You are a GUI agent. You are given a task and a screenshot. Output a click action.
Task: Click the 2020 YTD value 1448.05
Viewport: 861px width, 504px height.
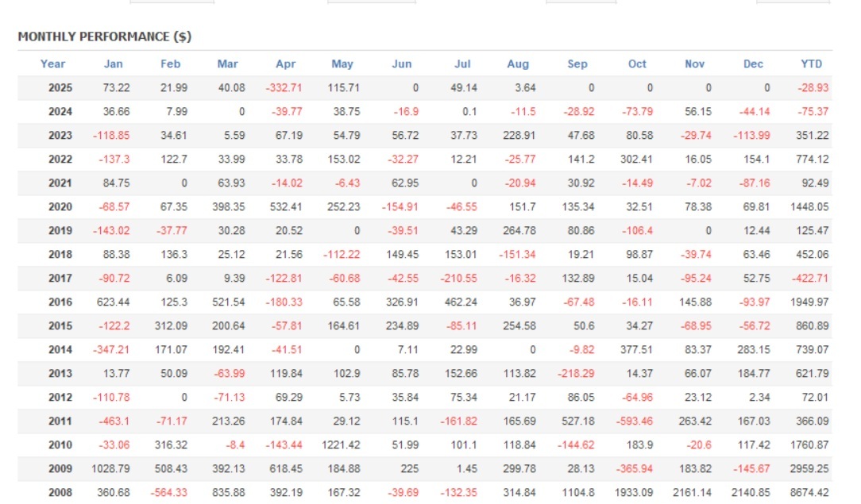tap(809, 207)
